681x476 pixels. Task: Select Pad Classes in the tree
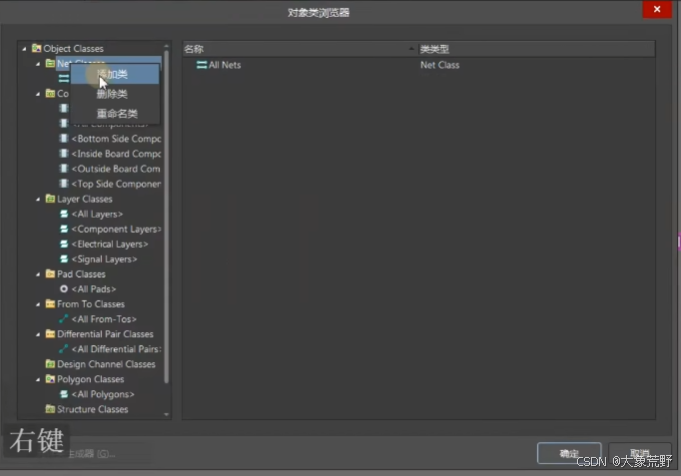[x=81, y=274]
